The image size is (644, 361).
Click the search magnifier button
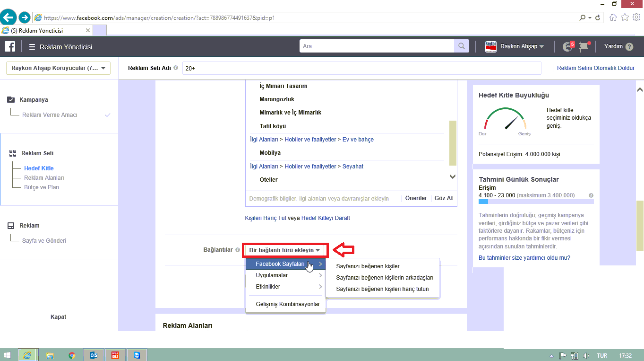coord(461,46)
